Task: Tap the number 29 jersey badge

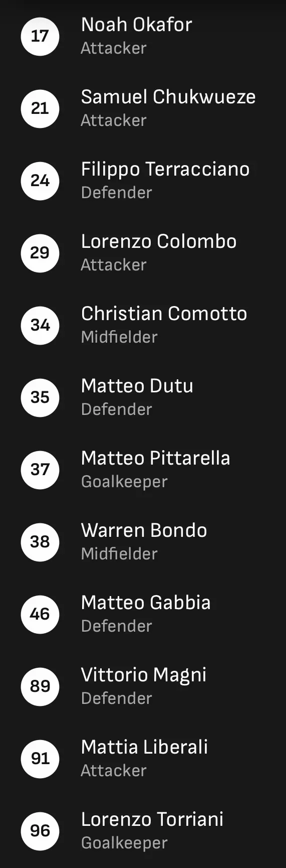Action: (x=40, y=253)
